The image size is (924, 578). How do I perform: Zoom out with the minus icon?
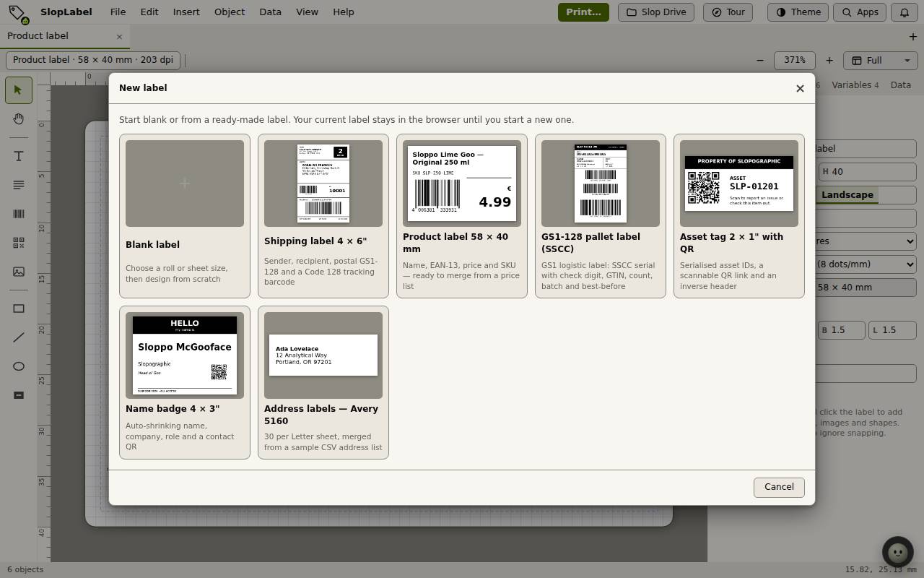click(759, 61)
